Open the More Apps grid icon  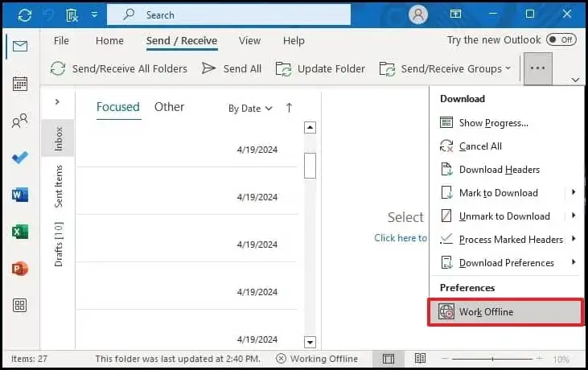pos(20,305)
